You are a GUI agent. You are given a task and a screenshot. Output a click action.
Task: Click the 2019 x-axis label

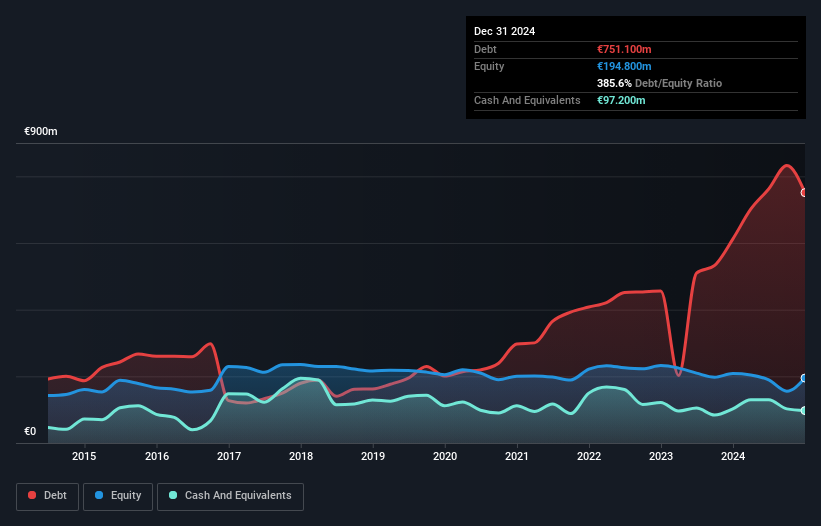(x=373, y=456)
